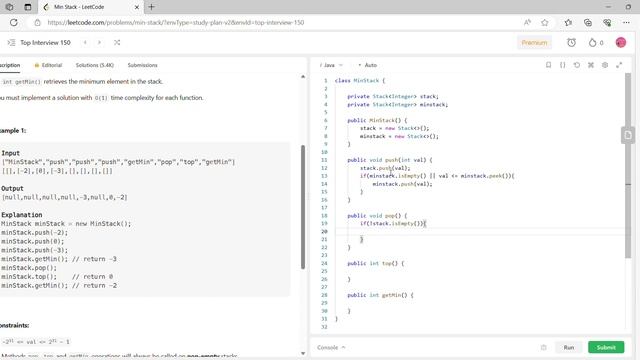The height and width of the screenshot is (360, 640).
Task: Open the notes side panel icon
Action: click(x=628, y=135)
